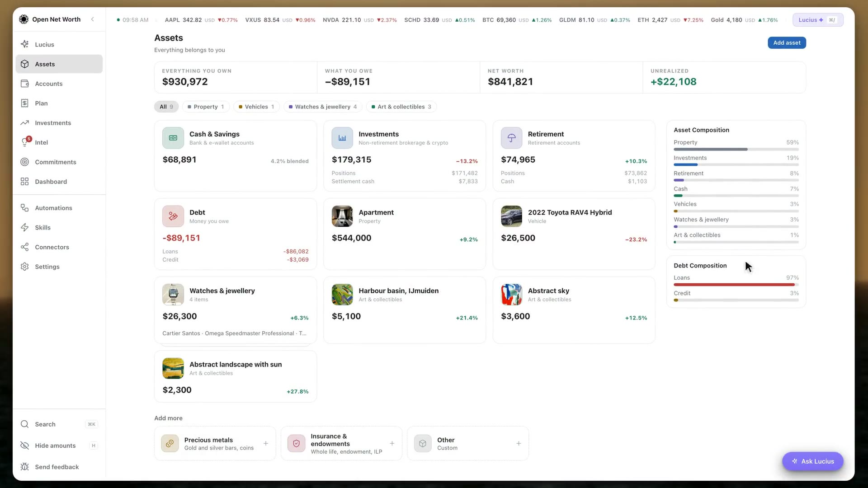Open Investments from the sidebar
This screenshot has height=488, width=868.
[59, 123]
